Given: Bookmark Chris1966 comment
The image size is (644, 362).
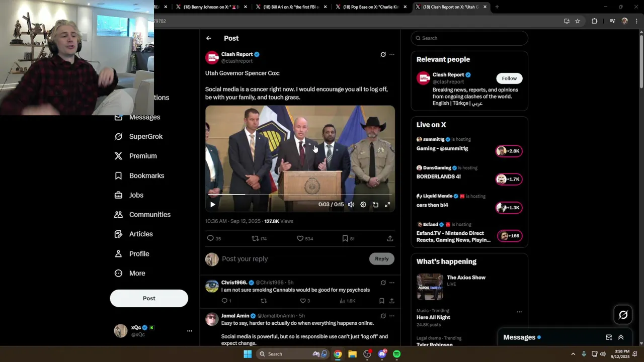Looking at the screenshot, I should pyautogui.click(x=381, y=301).
